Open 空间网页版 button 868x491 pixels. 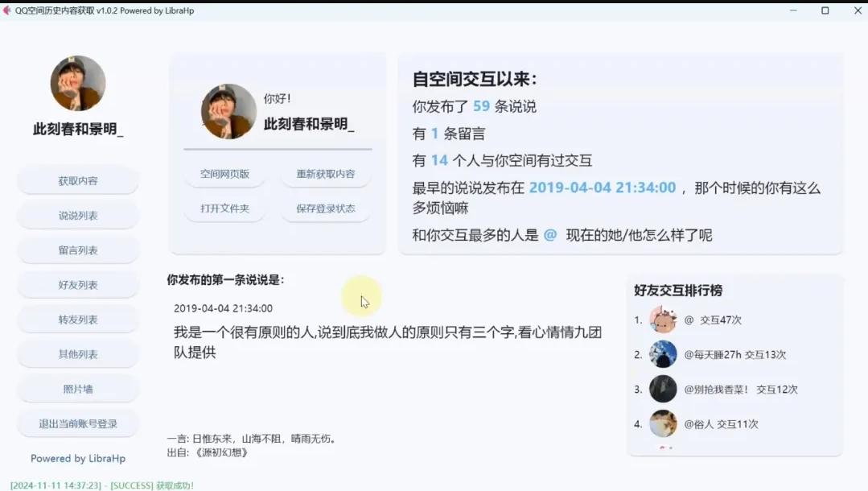click(224, 174)
